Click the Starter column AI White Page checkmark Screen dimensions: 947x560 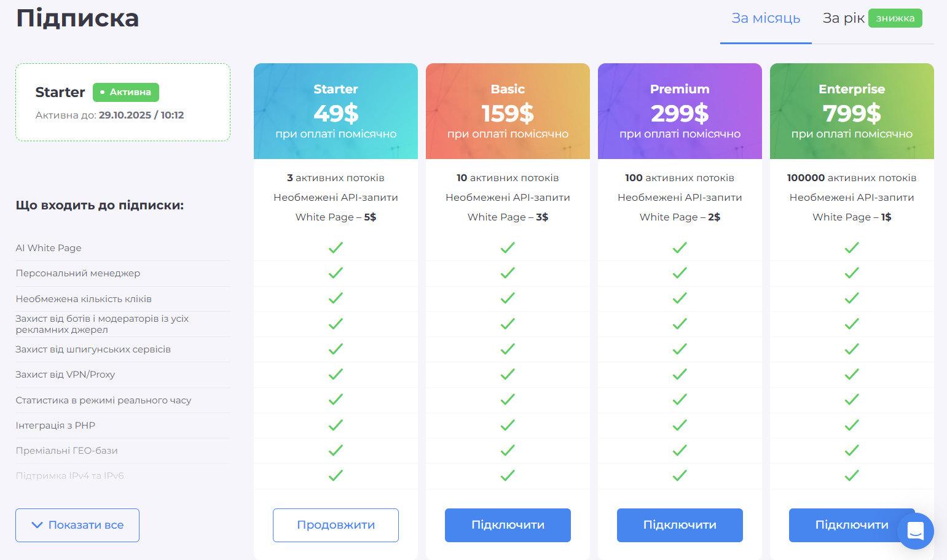click(x=336, y=247)
